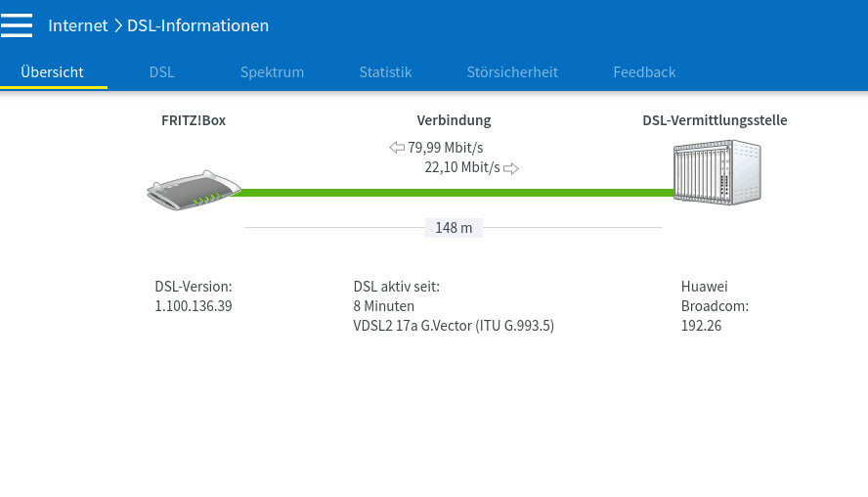This screenshot has height=497, width=868.
Task: Click the Verbindung heading
Action: [454, 120]
